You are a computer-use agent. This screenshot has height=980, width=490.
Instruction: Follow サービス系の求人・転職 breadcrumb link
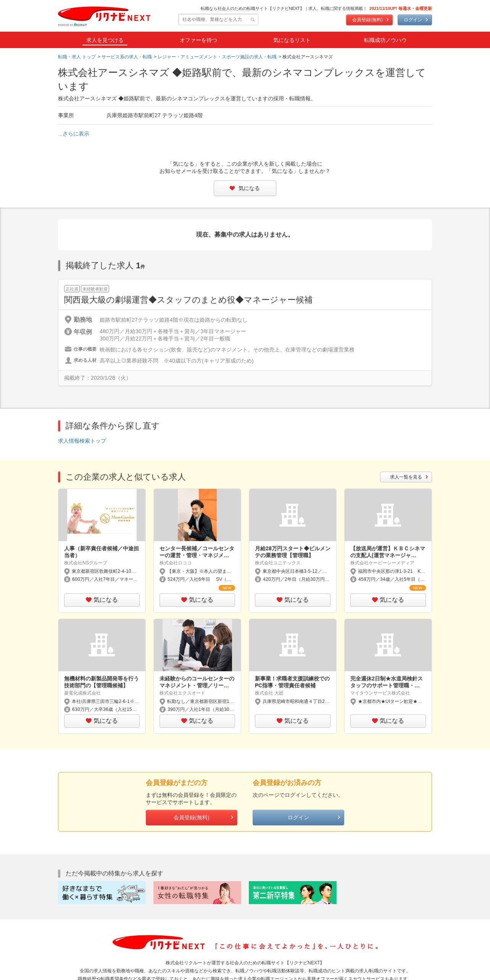click(x=127, y=57)
